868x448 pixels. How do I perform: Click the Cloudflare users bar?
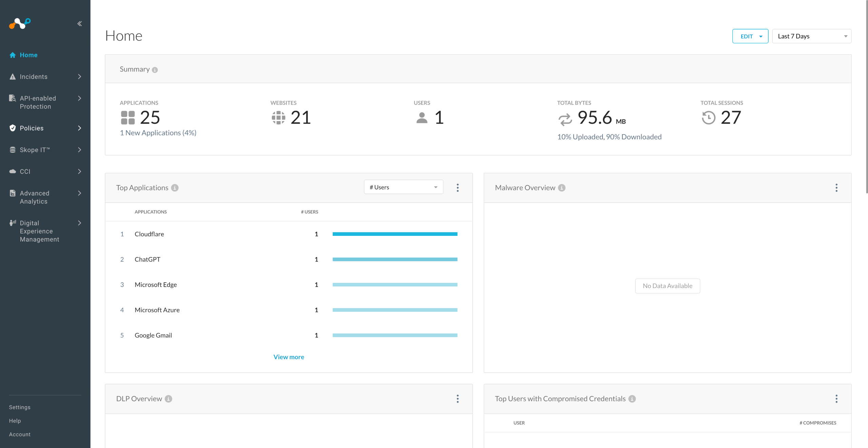[395, 234]
